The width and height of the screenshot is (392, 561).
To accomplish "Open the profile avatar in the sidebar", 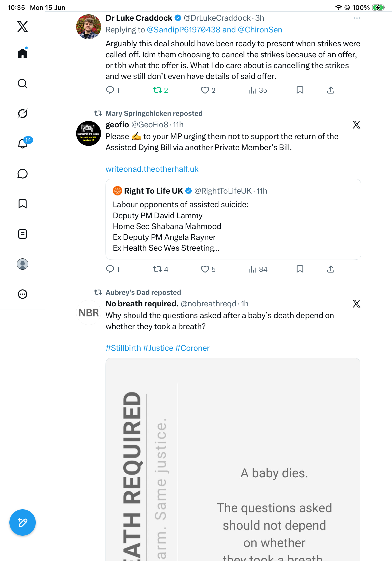I will point(23,264).
